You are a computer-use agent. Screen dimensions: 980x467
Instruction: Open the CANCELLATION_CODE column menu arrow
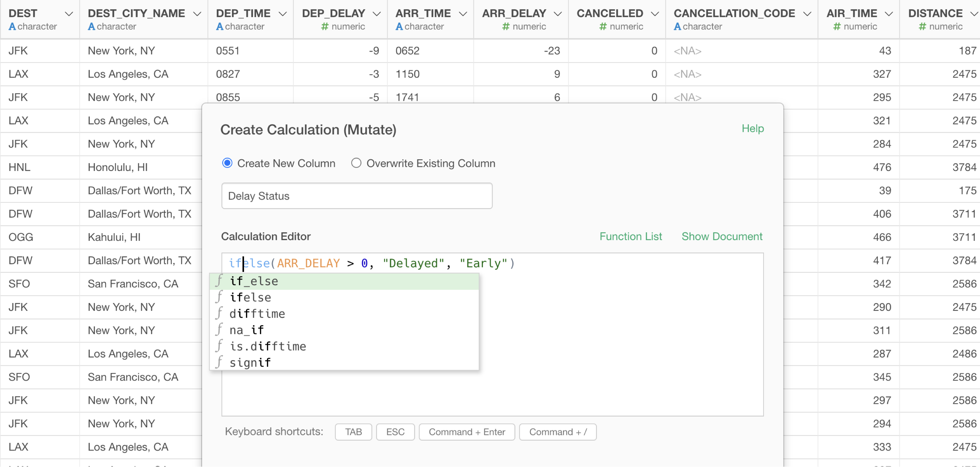click(x=807, y=14)
